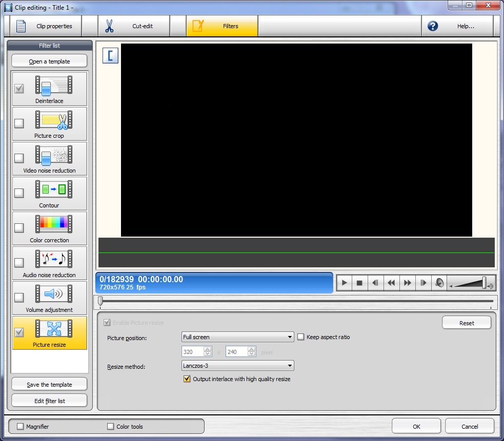Screen dimensions: 504x441
Task: Select the Color correction filter icon
Action: 54,224
